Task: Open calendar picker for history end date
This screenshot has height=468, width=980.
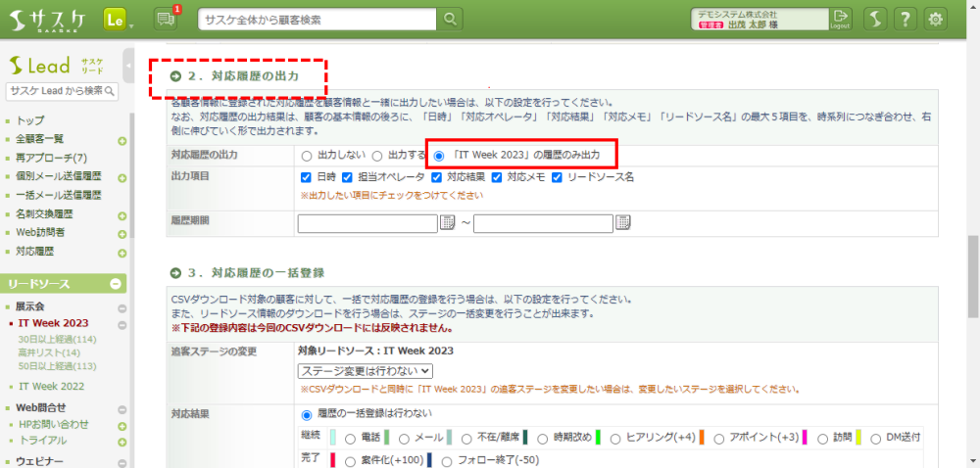Action: click(x=622, y=222)
